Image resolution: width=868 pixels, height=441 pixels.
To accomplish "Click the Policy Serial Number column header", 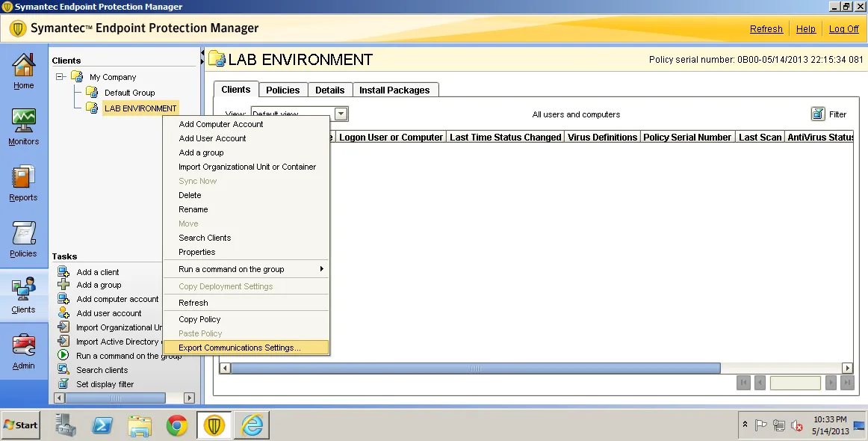I will pyautogui.click(x=687, y=137).
